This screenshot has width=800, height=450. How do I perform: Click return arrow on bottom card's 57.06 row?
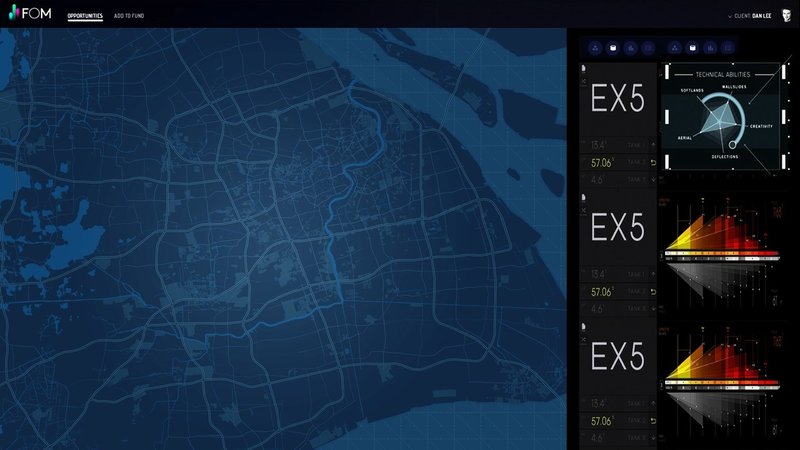pos(653,421)
